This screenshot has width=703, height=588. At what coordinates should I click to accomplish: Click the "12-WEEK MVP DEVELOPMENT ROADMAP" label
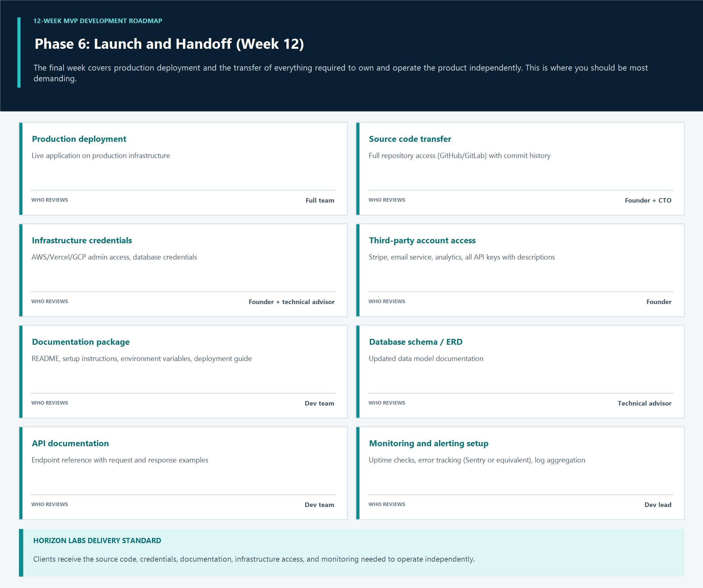pyautogui.click(x=98, y=21)
